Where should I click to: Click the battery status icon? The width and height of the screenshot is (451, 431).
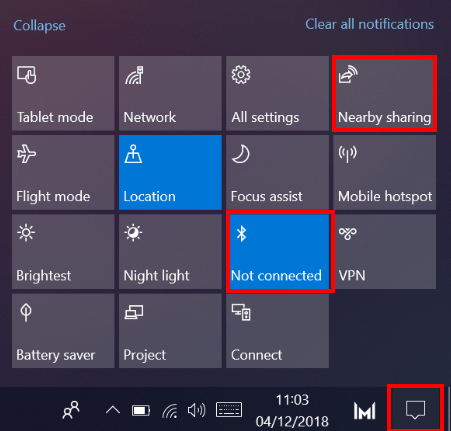pos(141,411)
